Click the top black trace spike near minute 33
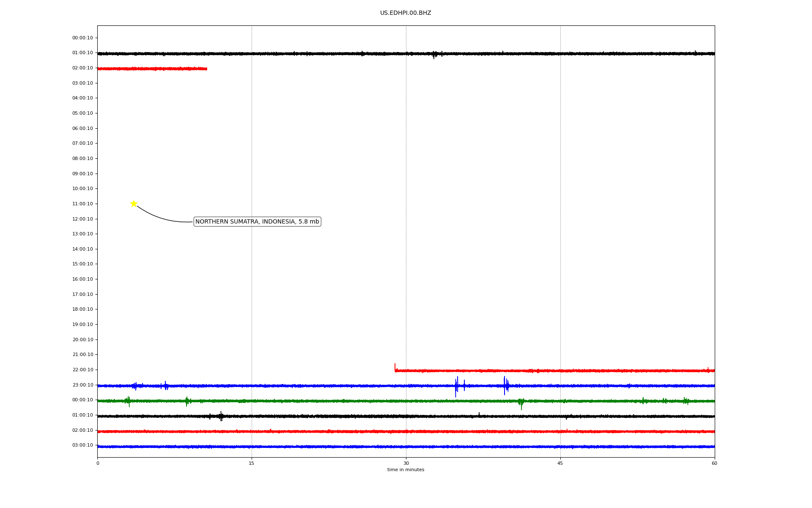The height and width of the screenshot is (508, 812). coord(434,54)
